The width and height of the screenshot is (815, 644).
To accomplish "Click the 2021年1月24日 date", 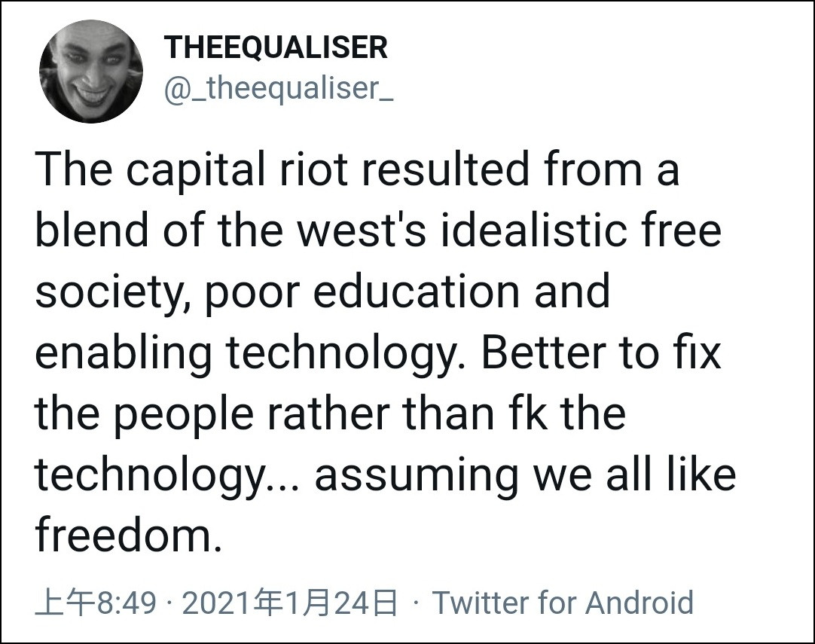I will [x=290, y=603].
